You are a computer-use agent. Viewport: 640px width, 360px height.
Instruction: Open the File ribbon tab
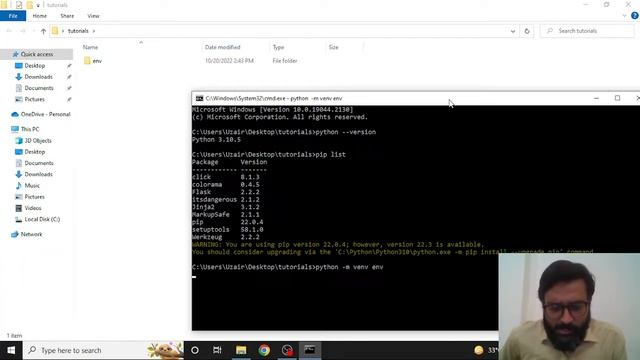[x=13, y=16]
